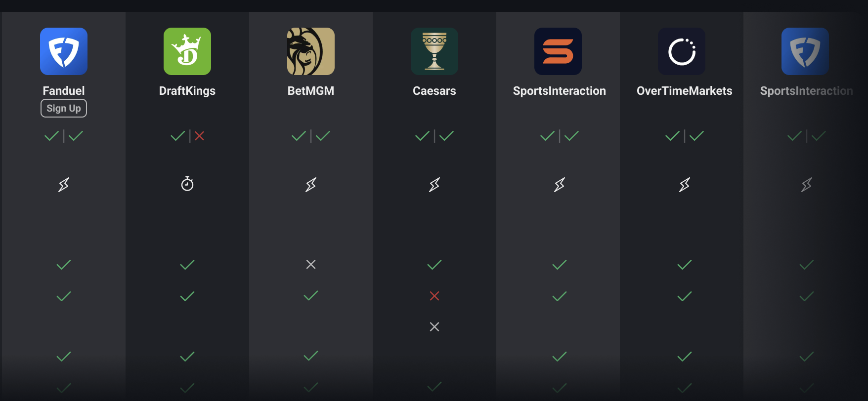Toggle the red X under DraftKings header
This screenshot has height=401, width=868.
199,136
